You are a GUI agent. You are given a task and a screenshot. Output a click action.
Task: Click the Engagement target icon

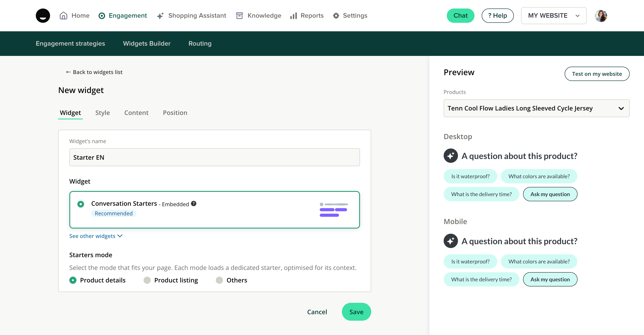102,16
